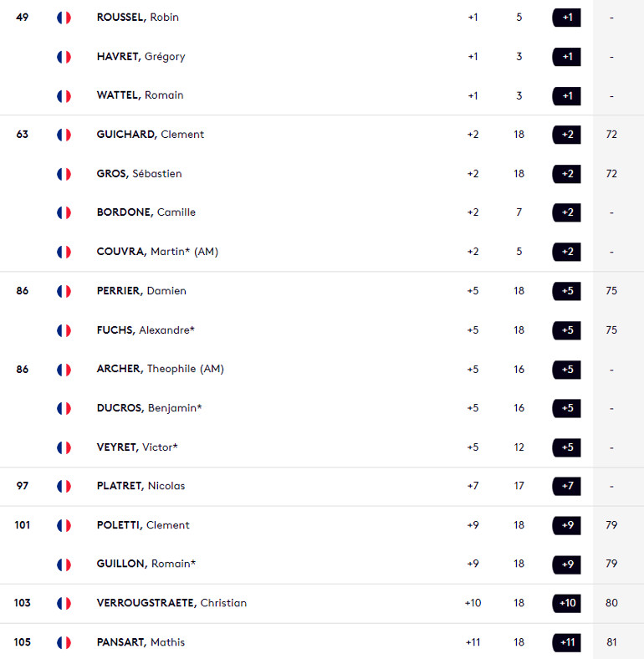
Task: Click the flag beside VERROUGSTRAETE, Christian
Action: [x=64, y=604]
